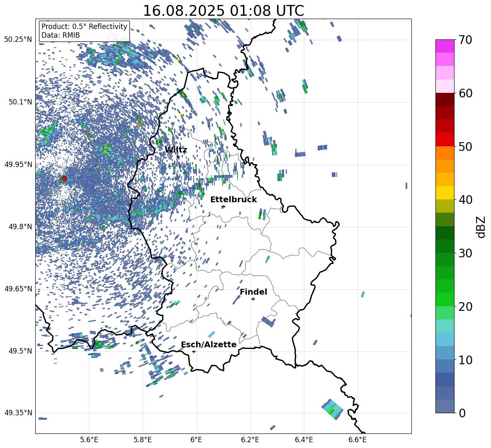The height and width of the screenshot is (448, 491).
Task: Click the Findel station cross marker
Action: coord(253,299)
